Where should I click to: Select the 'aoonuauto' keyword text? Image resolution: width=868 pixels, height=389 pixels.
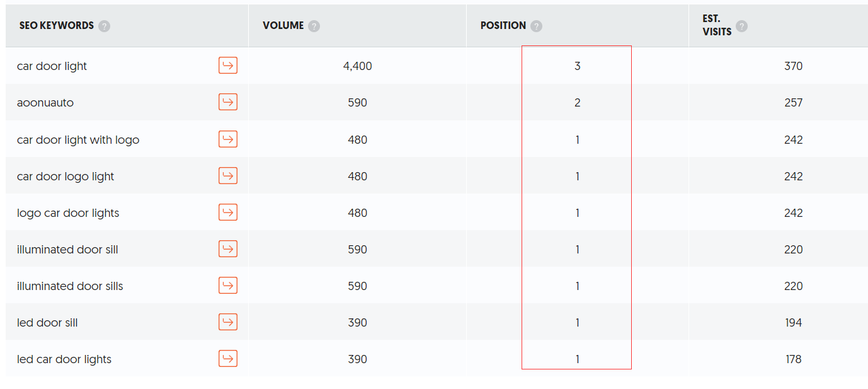pyautogui.click(x=45, y=103)
